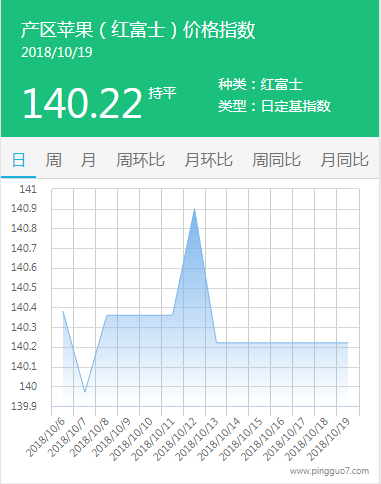The height and width of the screenshot is (484, 381).
Task: Open the 月同比 tab
Action: point(344,160)
